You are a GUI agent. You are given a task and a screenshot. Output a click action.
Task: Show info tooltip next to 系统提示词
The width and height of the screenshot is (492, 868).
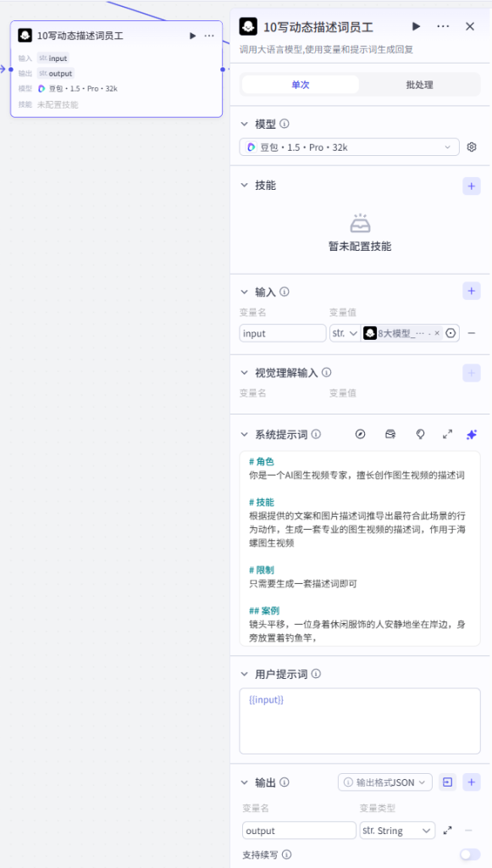coord(316,435)
